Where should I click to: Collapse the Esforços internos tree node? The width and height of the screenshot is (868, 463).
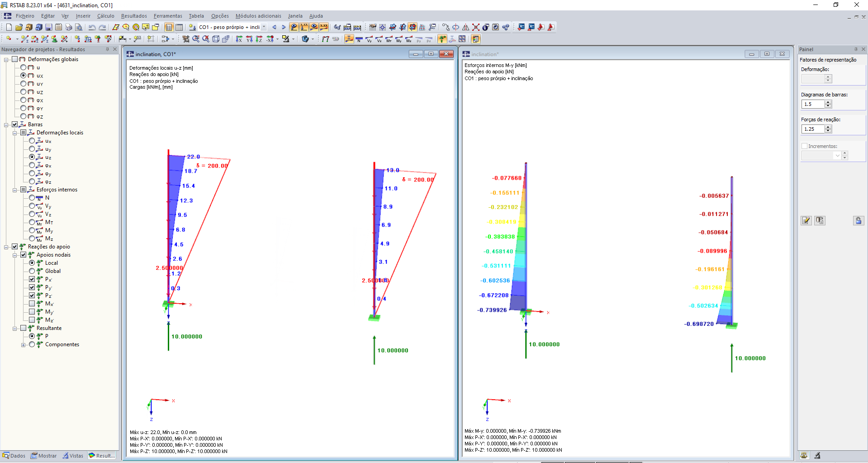click(15, 190)
